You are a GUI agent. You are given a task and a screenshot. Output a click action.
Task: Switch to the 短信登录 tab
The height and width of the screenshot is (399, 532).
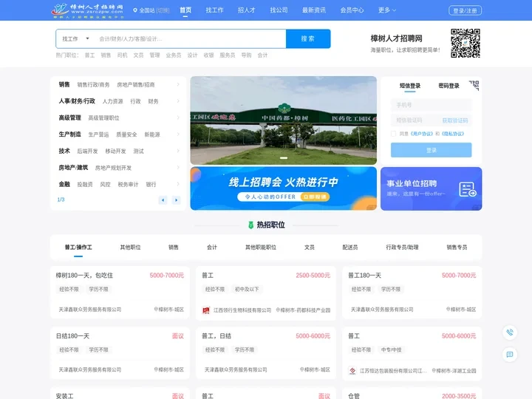(410, 86)
